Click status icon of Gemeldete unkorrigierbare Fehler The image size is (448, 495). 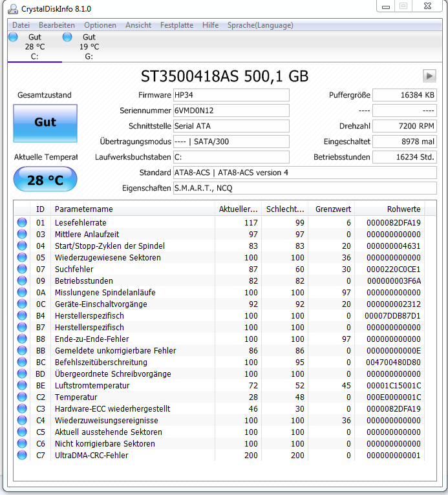22,350
